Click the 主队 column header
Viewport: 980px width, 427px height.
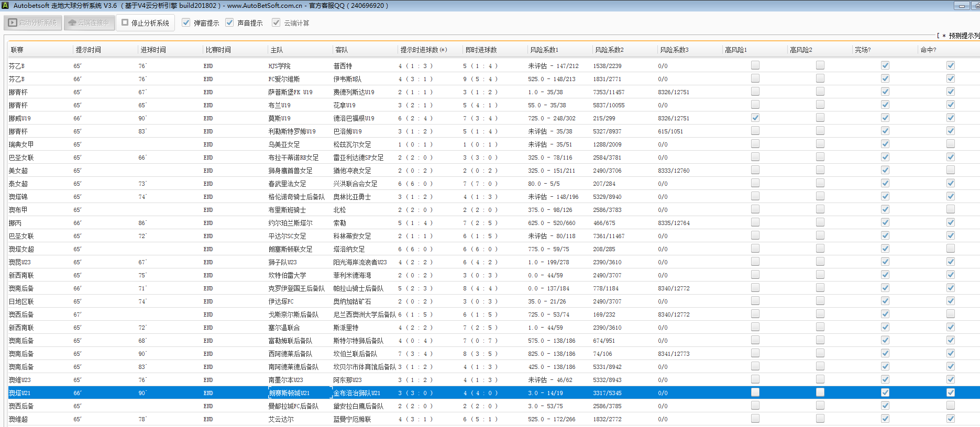[277, 50]
